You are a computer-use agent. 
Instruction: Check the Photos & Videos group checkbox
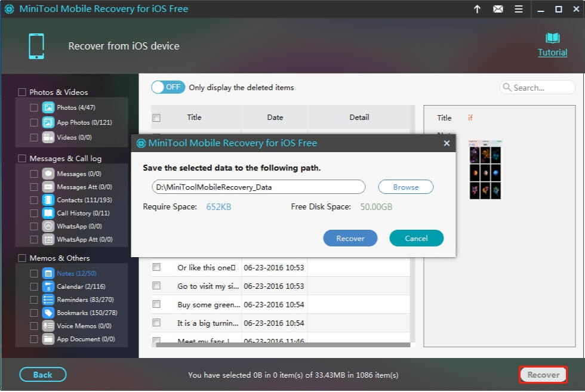click(22, 92)
